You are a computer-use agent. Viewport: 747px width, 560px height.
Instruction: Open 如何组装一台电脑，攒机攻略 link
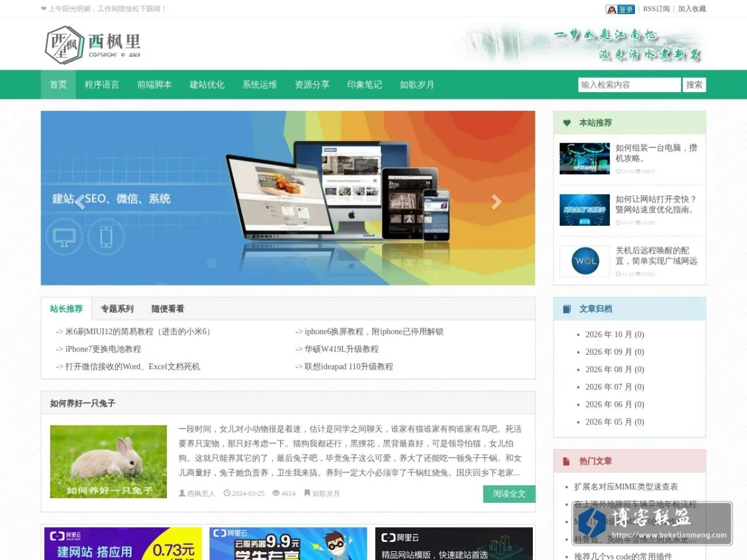(x=657, y=153)
